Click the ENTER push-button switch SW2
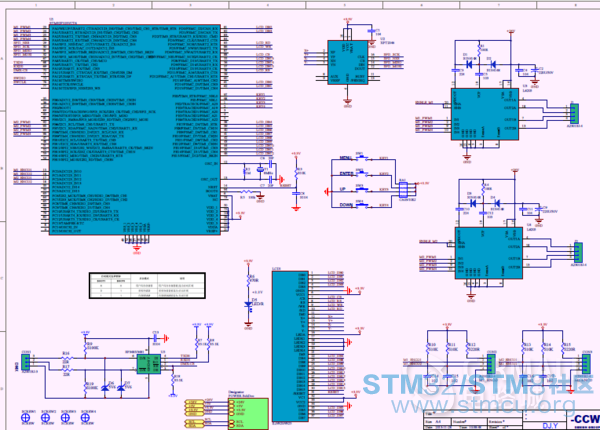Screen dimensions: 600x430 [361, 174]
